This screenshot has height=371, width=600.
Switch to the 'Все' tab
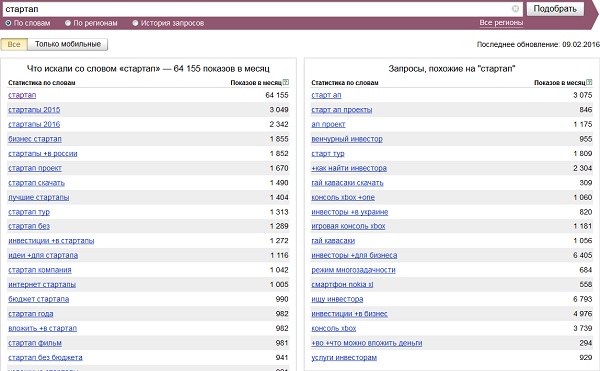(x=14, y=44)
